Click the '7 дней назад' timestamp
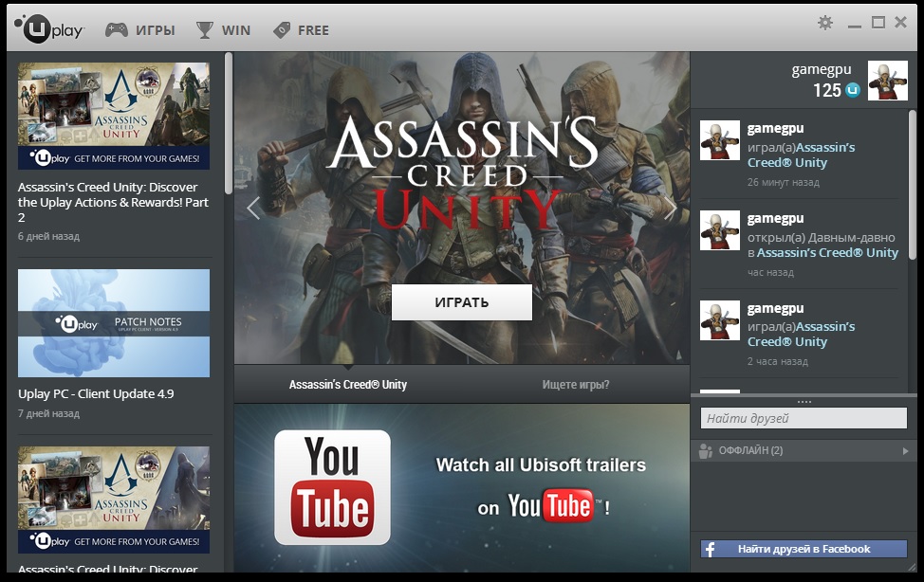The height and width of the screenshot is (582, 924). (49, 413)
